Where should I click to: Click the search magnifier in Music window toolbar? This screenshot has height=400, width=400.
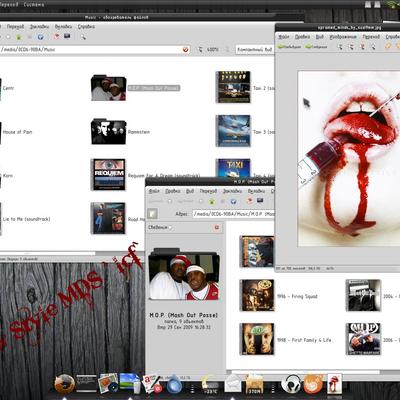tap(83, 37)
